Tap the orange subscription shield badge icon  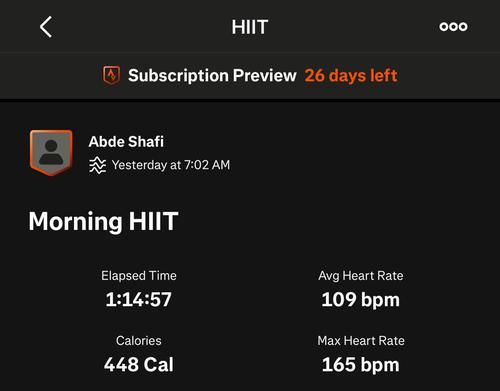(x=111, y=75)
